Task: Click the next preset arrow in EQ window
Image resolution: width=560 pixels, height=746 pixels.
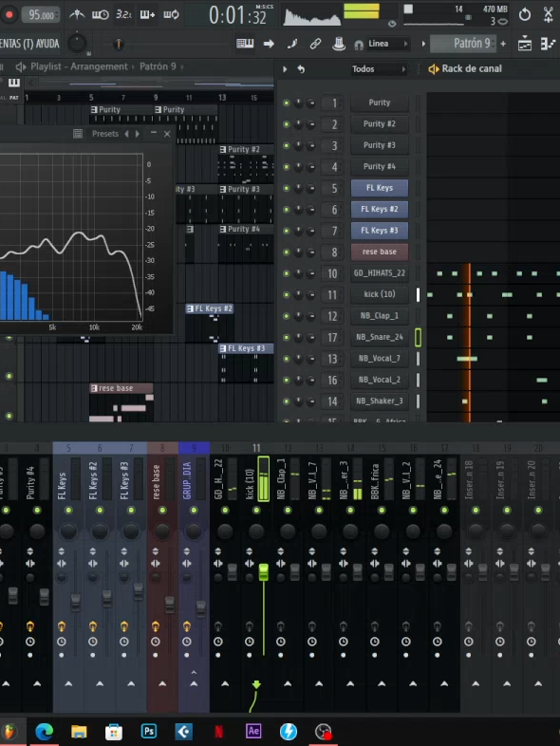Action: click(x=138, y=134)
